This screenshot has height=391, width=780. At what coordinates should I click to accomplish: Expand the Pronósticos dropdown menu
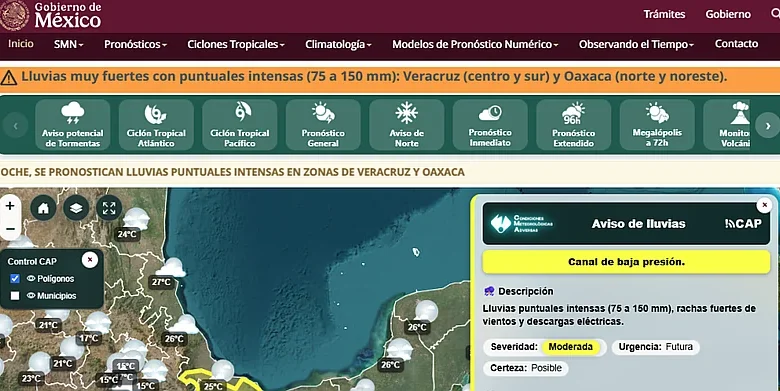click(x=135, y=44)
